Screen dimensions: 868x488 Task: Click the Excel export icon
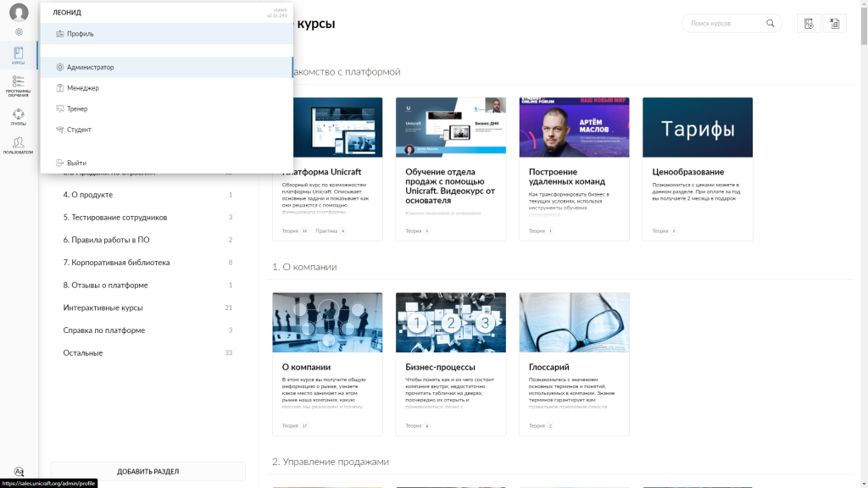point(835,23)
